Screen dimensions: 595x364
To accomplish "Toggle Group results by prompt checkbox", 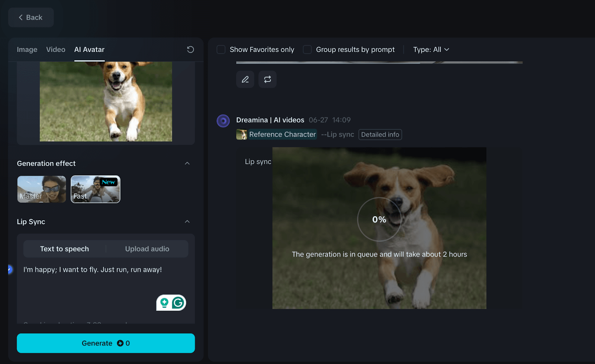I will tap(307, 49).
